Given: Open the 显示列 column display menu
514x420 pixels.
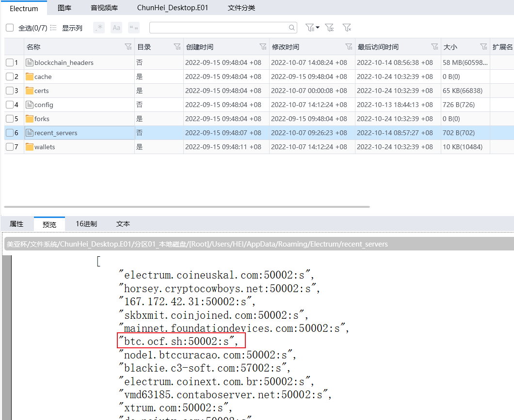Looking at the screenshot, I should pos(67,28).
